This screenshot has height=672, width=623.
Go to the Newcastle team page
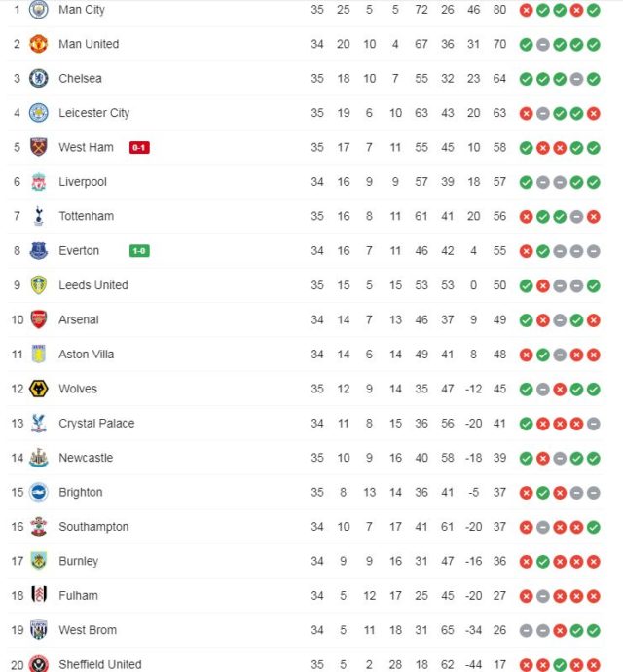pyautogui.click(x=86, y=458)
